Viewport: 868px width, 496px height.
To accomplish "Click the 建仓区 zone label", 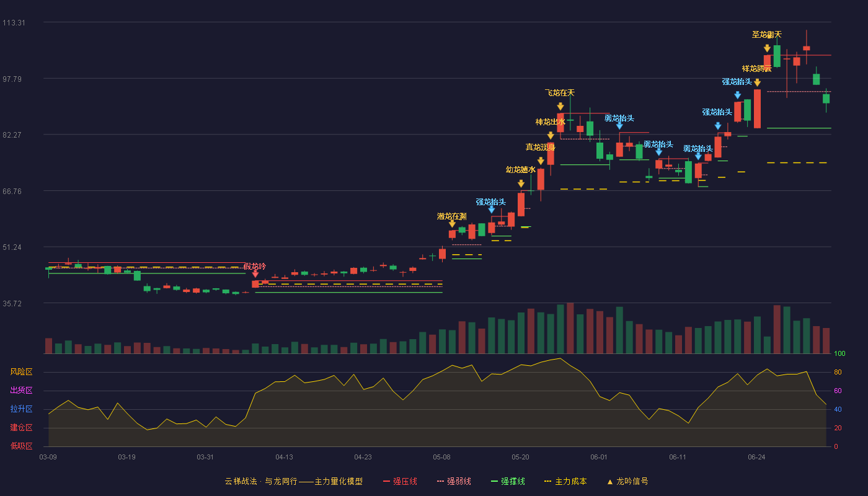I will [21, 428].
